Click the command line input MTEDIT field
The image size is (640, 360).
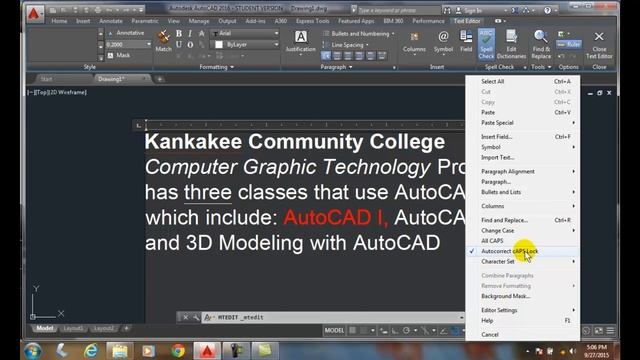tap(333, 317)
